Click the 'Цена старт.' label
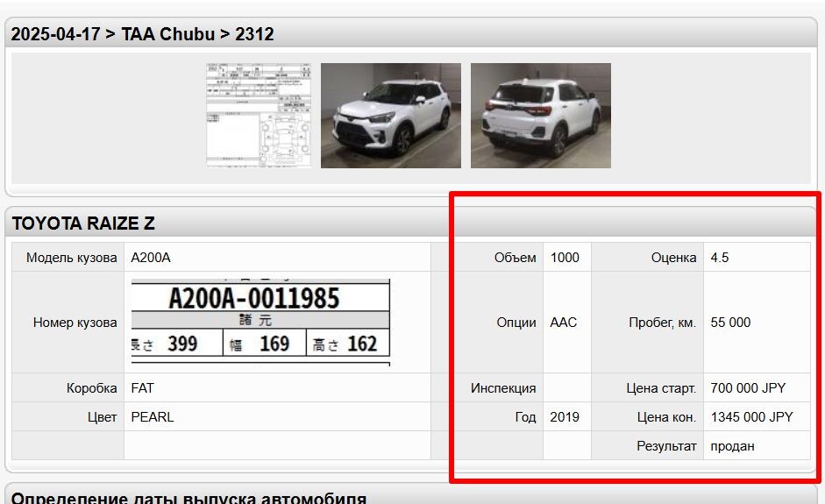The height and width of the screenshot is (504, 825). [x=661, y=388]
